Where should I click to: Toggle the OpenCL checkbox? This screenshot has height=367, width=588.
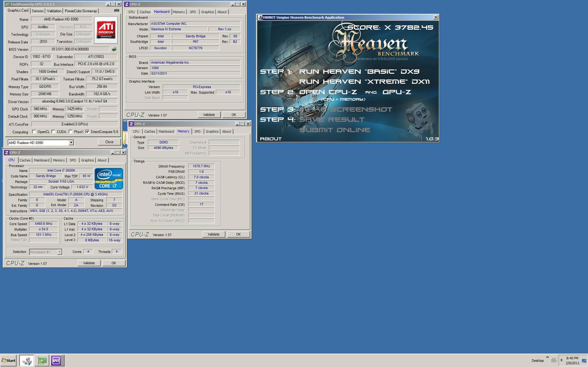(34, 132)
